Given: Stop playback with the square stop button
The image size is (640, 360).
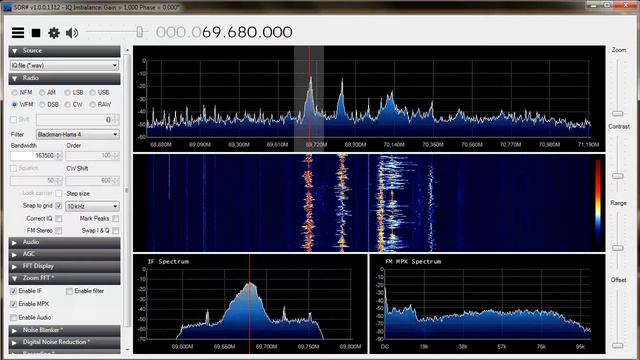Looking at the screenshot, I should tap(36, 33).
